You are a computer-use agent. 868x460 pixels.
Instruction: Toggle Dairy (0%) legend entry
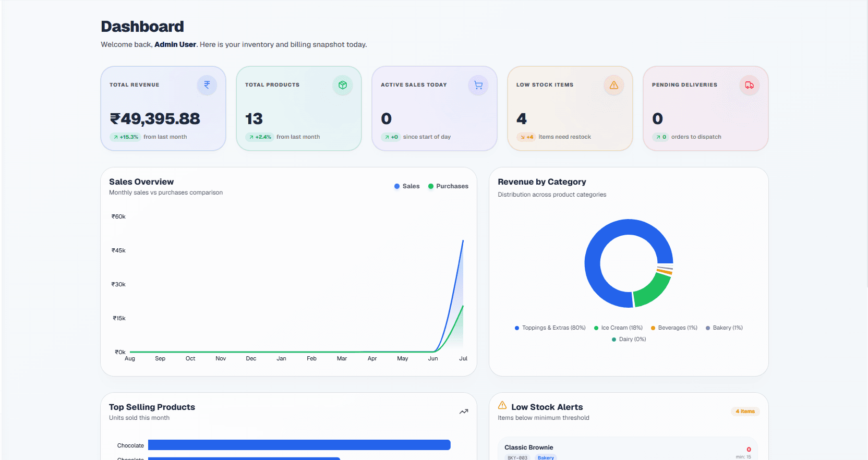[629, 340]
